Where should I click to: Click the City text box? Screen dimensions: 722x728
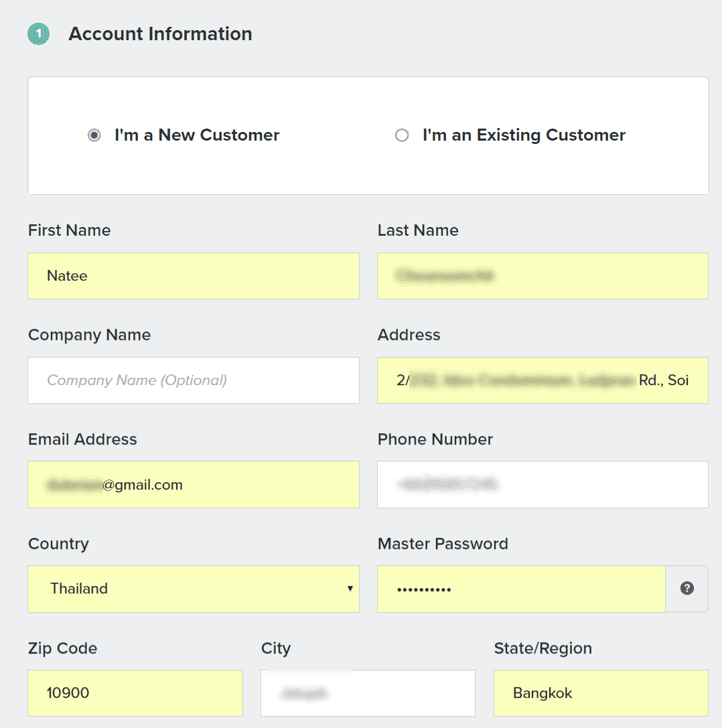(x=368, y=693)
